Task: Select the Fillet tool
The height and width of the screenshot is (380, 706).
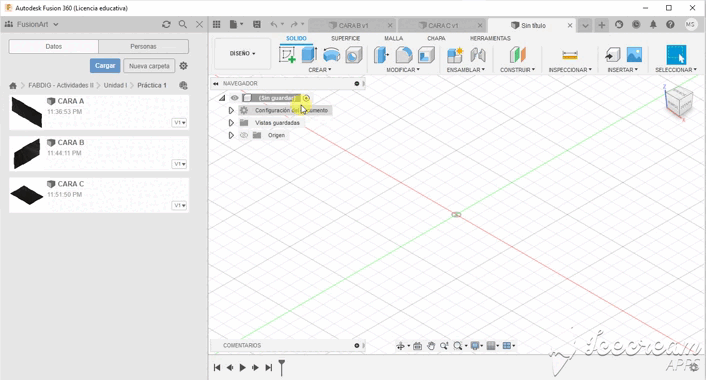Action: [403, 55]
